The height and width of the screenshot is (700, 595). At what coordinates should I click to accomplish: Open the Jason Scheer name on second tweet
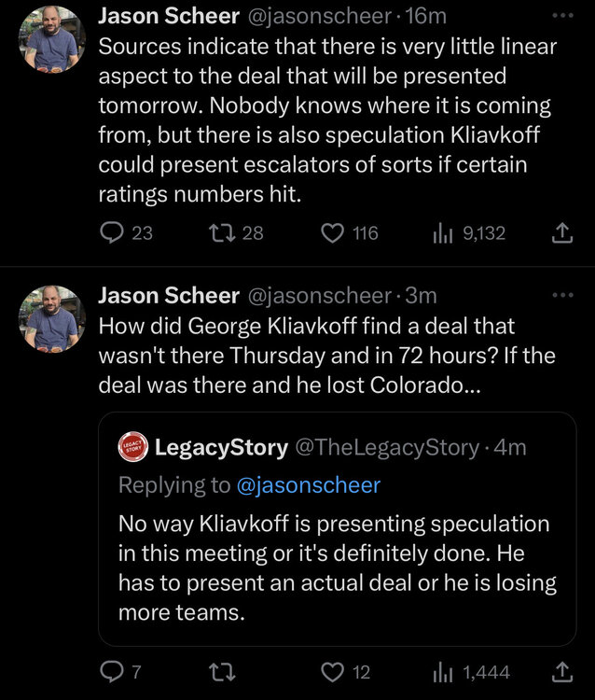[169, 296]
